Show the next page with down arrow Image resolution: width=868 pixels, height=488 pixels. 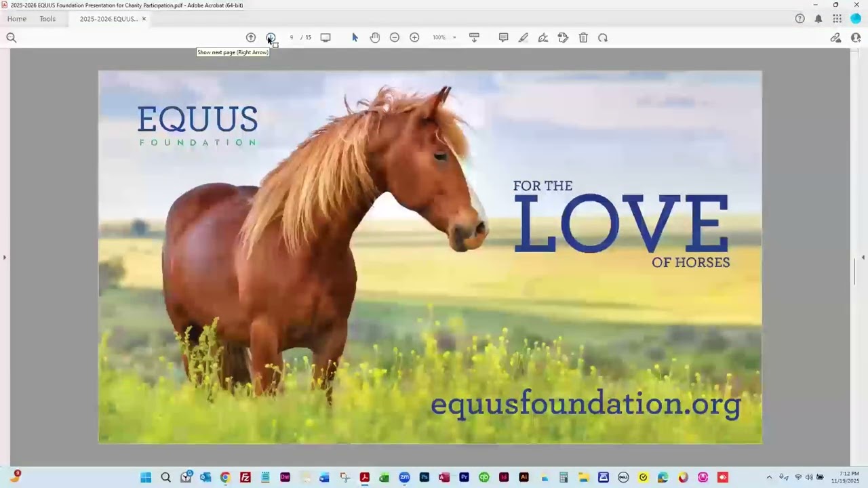(271, 37)
